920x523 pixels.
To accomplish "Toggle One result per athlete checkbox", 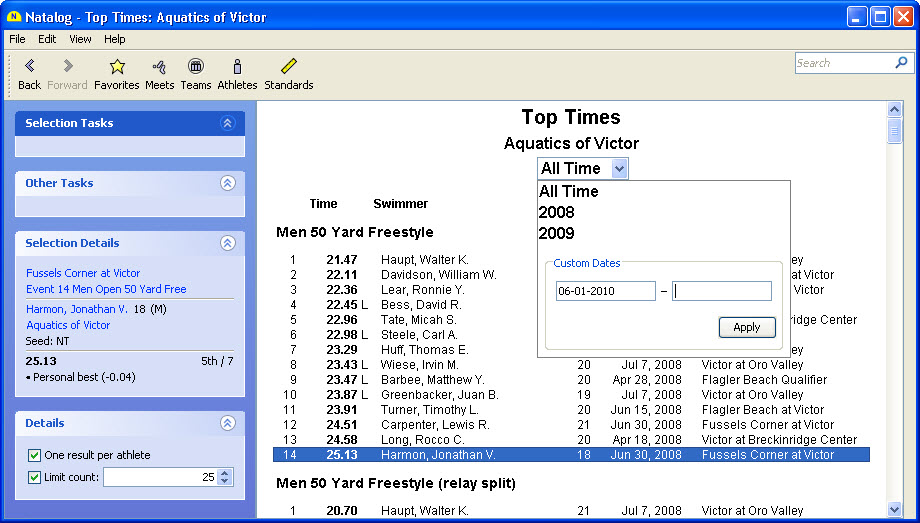I will click(x=35, y=456).
